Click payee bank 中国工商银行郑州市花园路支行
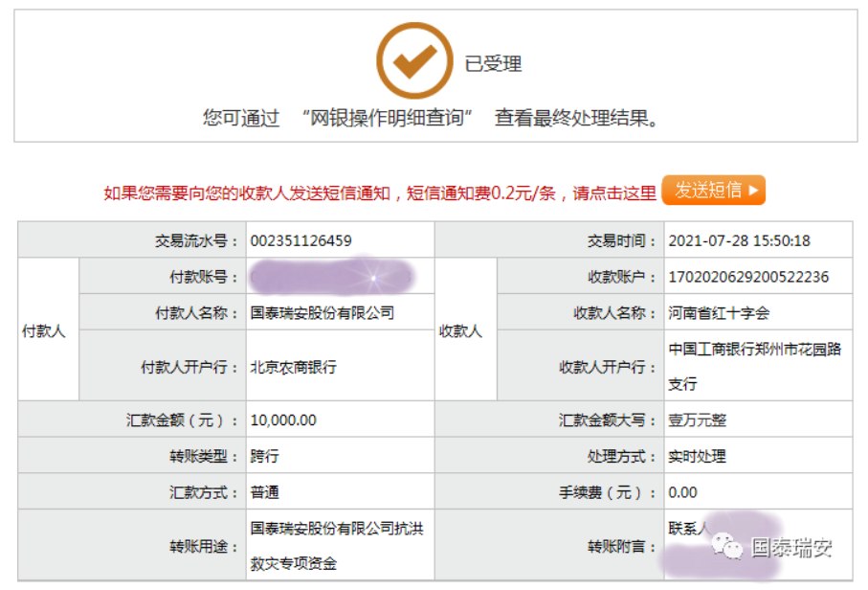The height and width of the screenshot is (590, 868). (754, 366)
